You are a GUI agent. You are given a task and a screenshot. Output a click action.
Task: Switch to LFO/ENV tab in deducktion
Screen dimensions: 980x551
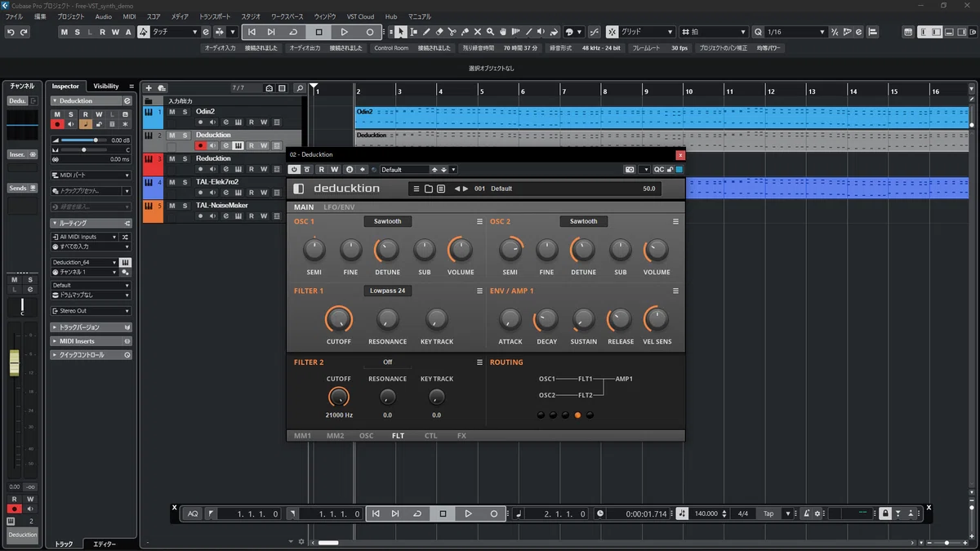tap(339, 207)
